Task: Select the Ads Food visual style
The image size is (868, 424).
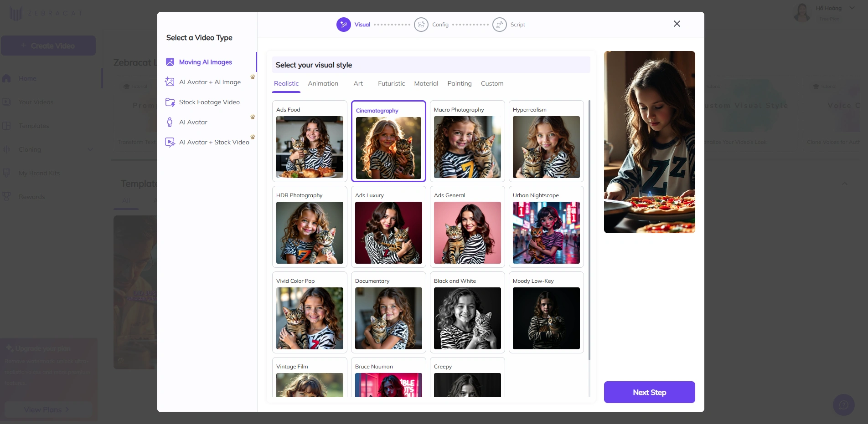Action: [310, 141]
